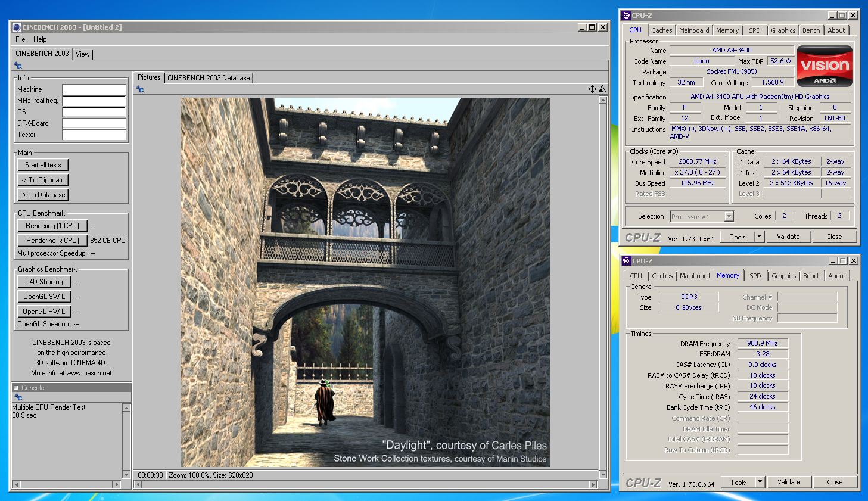Open the File menu in CINEBENCH
This screenshot has width=868, height=501.
pos(20,39)
